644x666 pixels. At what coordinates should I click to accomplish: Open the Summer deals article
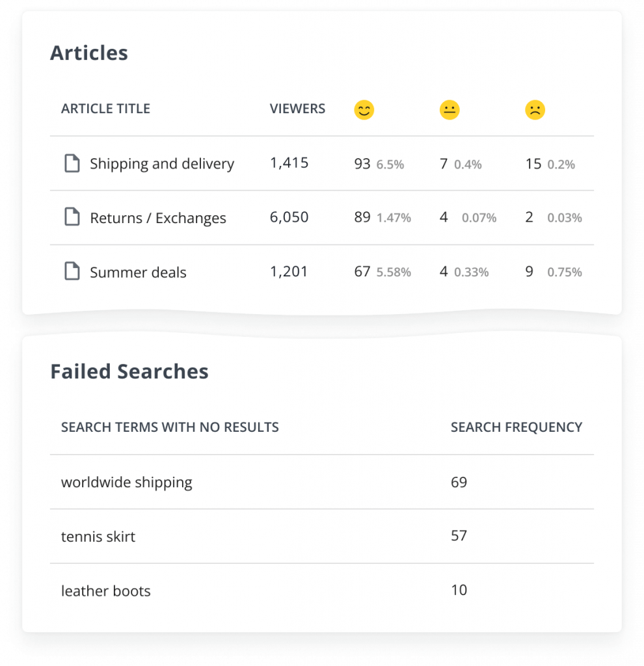click(x=138, y=273)
